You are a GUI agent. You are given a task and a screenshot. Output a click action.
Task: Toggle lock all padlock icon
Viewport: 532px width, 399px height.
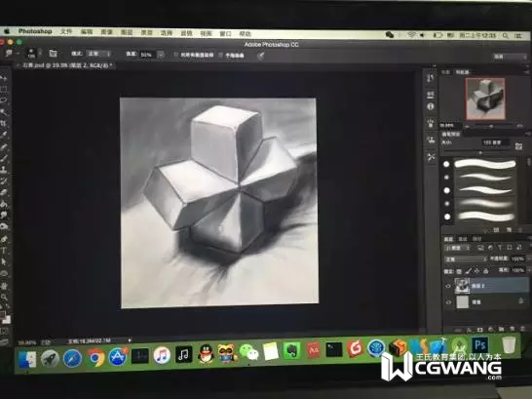(486, 270)
